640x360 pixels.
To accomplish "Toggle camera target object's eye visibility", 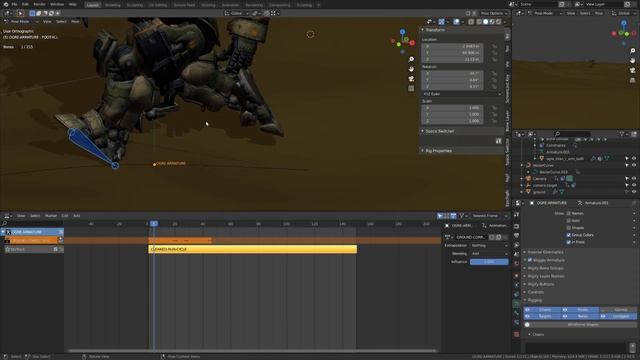I will (x=634, y=185).
